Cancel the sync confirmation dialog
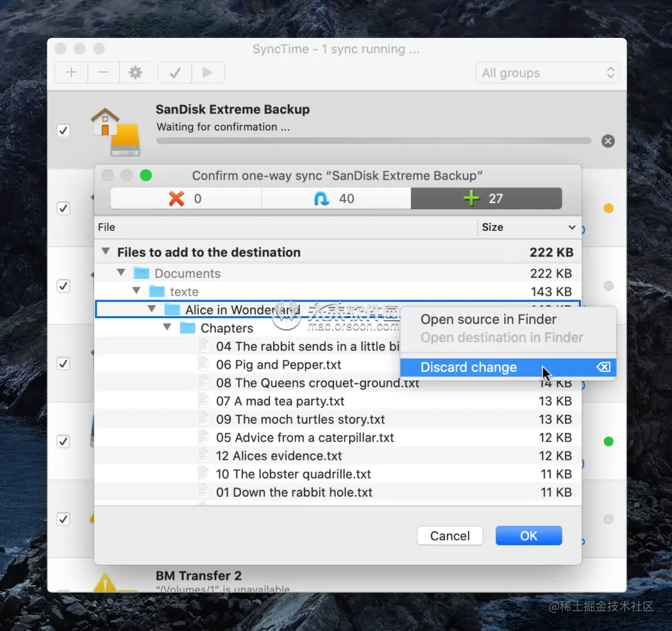This screenshot has width=672, height=631. (x=450, y=536)
